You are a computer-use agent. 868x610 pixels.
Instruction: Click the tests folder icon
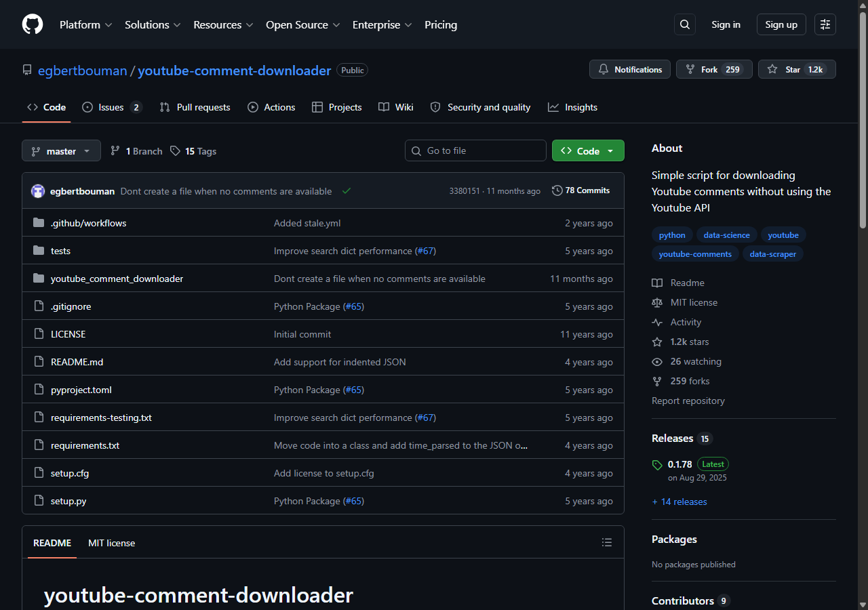[x=39, y=251]
